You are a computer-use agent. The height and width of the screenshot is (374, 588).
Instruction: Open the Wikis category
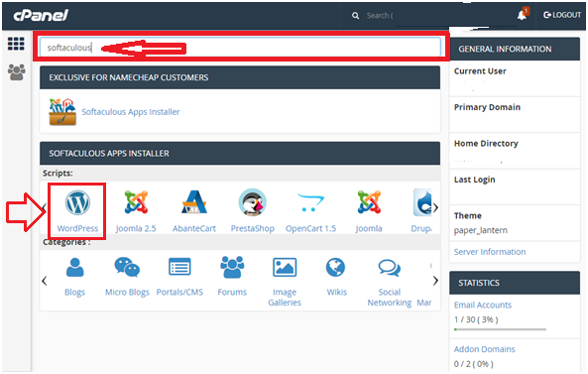coord(336,277)
